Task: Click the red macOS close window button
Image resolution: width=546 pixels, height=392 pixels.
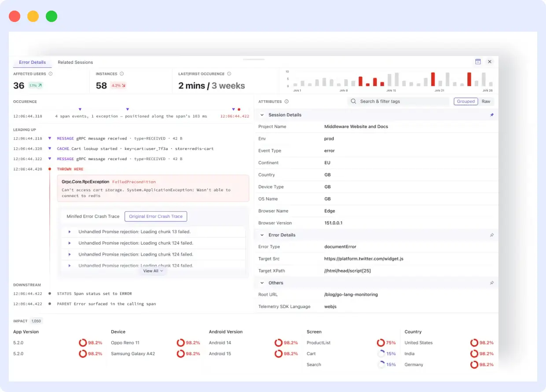Action: (15, 16)
